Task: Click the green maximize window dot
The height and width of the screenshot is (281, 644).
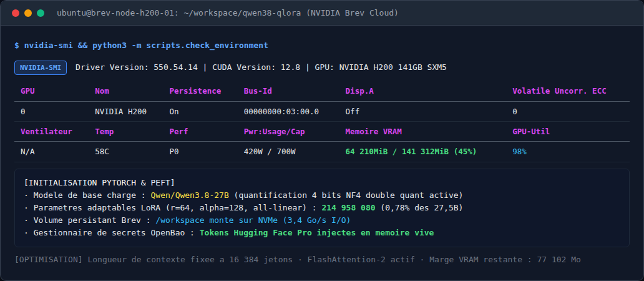Action: tap(41, 13)
